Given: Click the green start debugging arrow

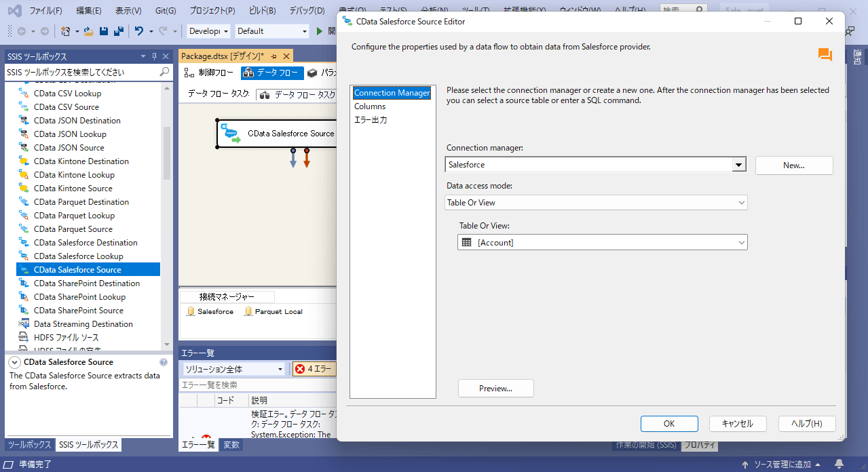Looking at the screenshot, I should point(321,31).
